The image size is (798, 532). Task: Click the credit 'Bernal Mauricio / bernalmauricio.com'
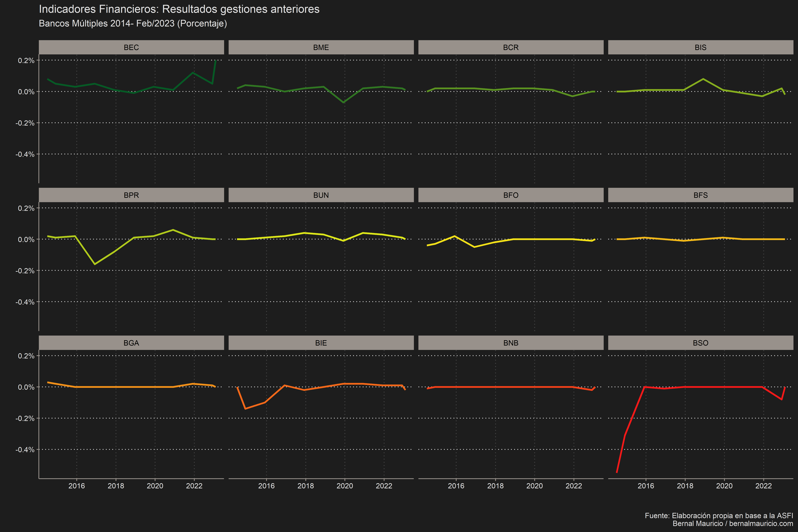click(x=733, y=523)
